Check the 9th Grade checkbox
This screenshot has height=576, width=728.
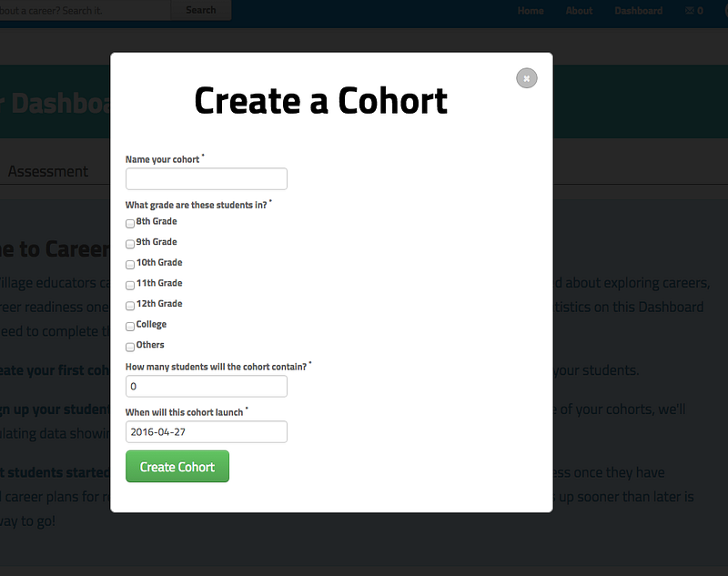tap(130, 244)
